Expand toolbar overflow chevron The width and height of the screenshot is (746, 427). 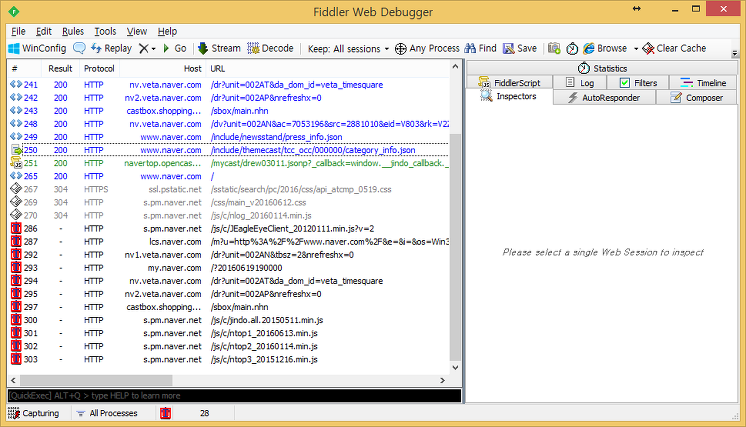(x=735, y=53)
